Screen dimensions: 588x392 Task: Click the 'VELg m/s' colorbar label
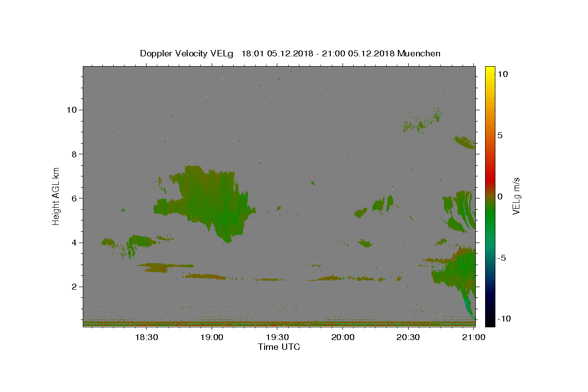pos(516,196)
